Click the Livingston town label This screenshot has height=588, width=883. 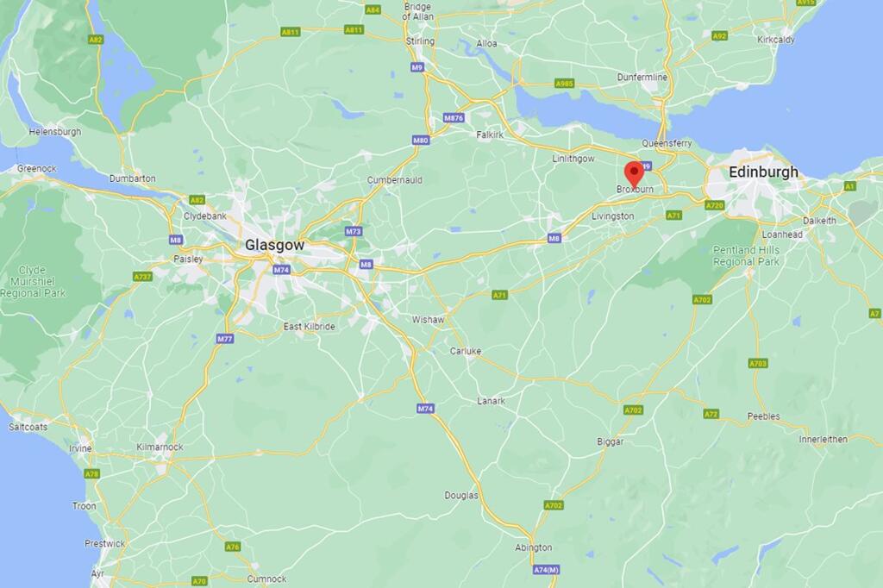pyautogui.click(x=613, y=216)
